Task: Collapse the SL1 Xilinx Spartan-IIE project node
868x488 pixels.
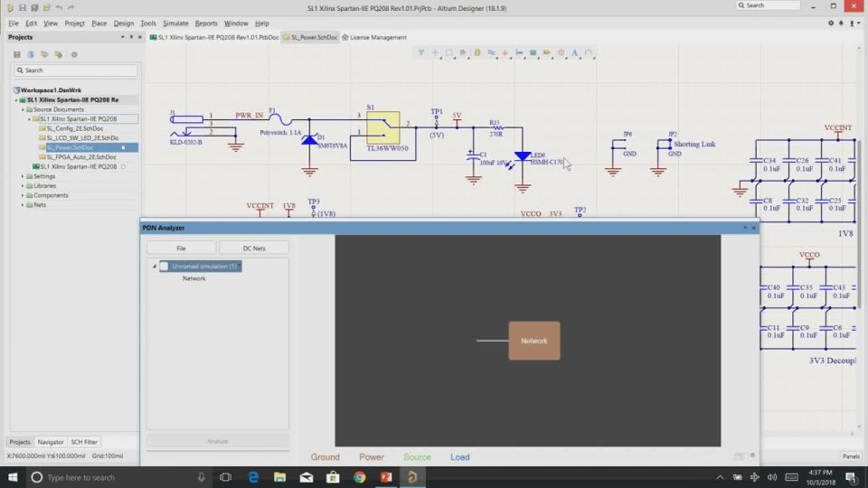Action: click(16, 100)
